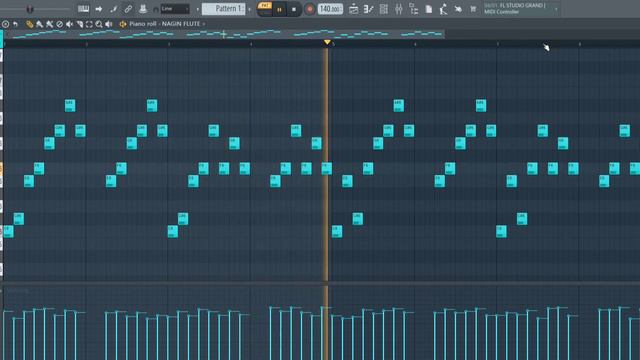Click the bar 2 timeline ruler mark

(x=87, y=44)
